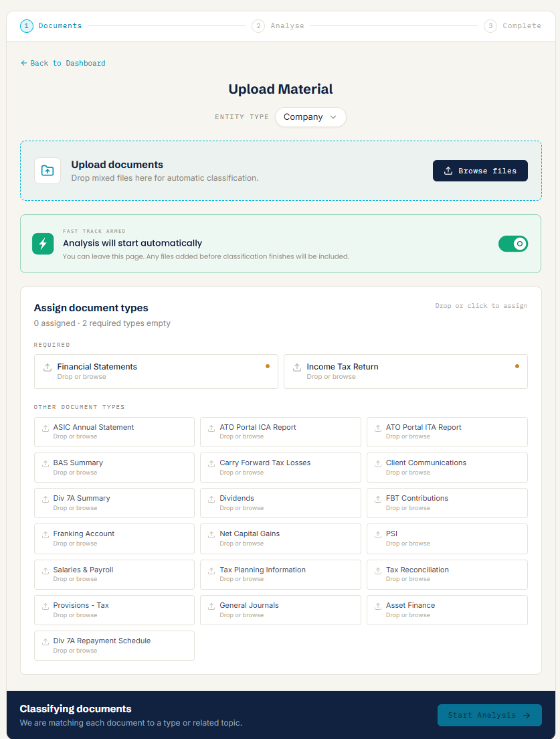Image resolution: width=560 pixels, height=739 pixels.
Task: Click the Client Communications label
Action: pos(426,463)
